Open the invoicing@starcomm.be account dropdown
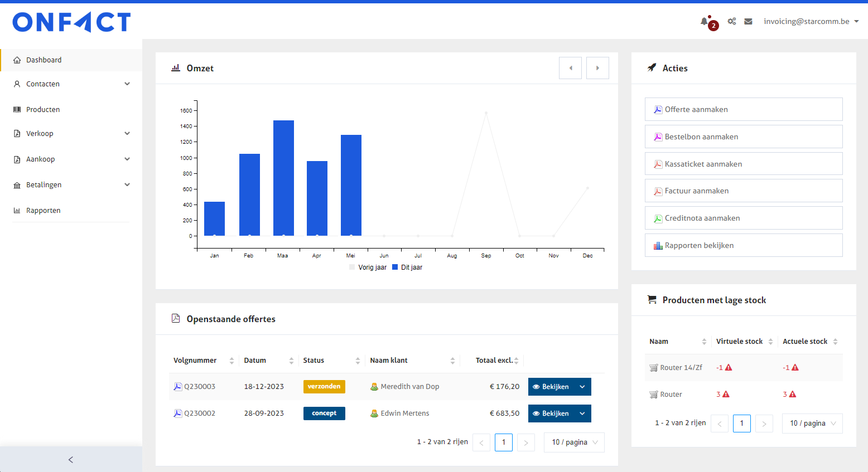Image resolution: width=868 pixels, height=472 pixels. click(x=811, y=21)
